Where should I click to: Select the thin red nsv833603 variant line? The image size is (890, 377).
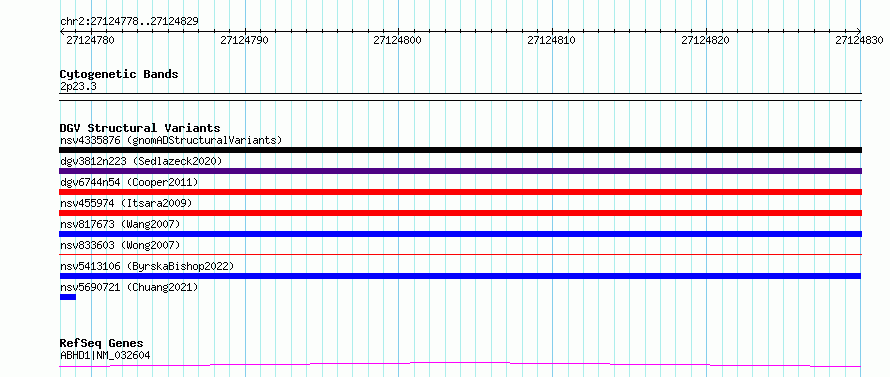tap(460, 254)
